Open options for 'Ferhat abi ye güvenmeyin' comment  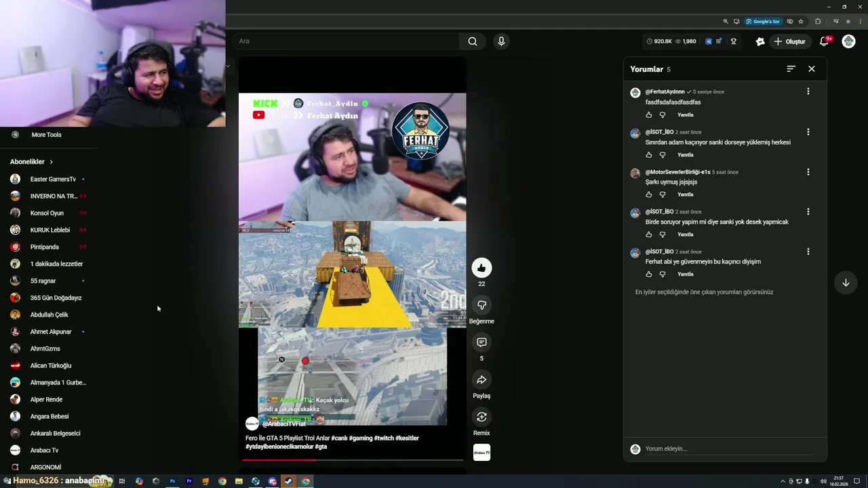coord(808,251)
